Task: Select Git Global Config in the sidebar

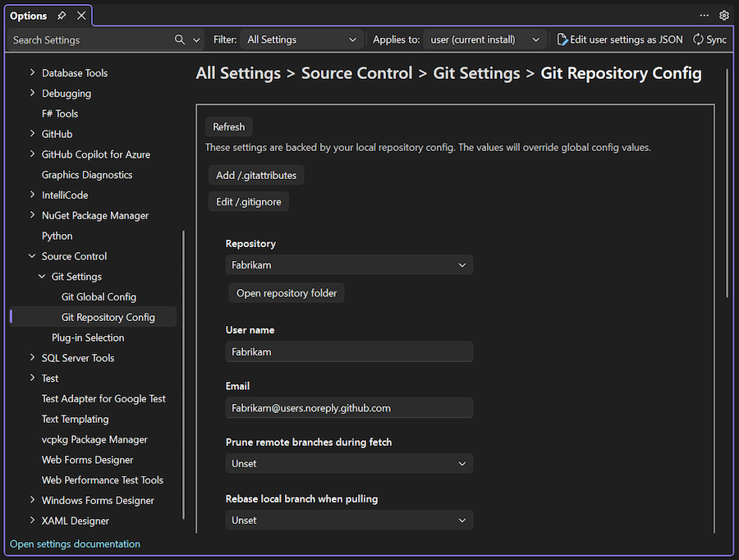Action: 99,296
